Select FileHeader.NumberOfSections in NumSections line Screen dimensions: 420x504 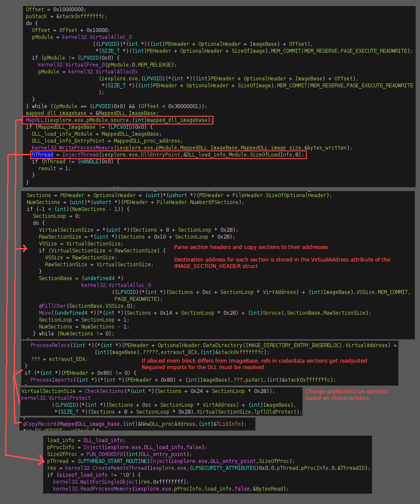pos(197,202)
